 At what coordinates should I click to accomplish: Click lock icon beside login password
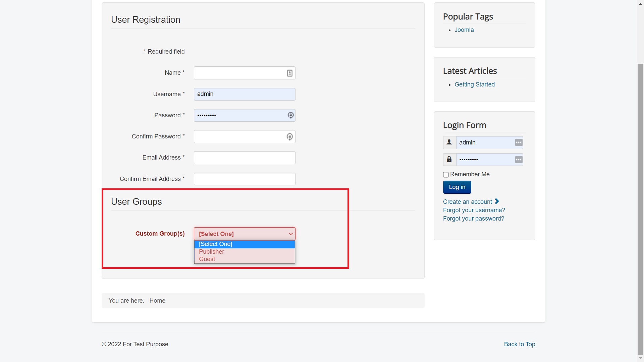(x=449, y=160)
